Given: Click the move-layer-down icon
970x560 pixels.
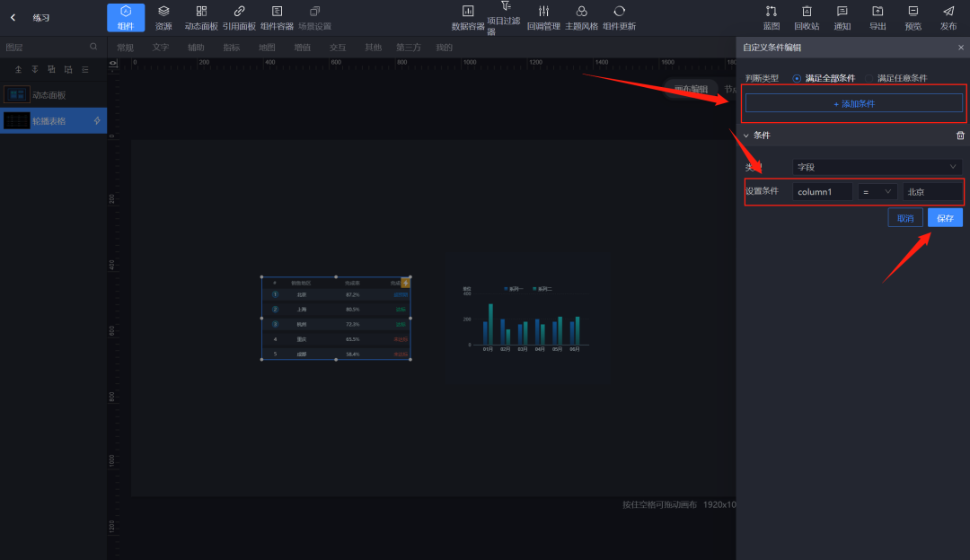Looking at the screenshot, I should (x=68, y=69).
